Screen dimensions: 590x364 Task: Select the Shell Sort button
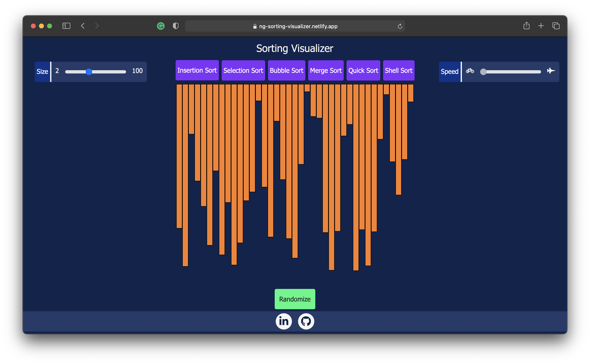[399, 70]
